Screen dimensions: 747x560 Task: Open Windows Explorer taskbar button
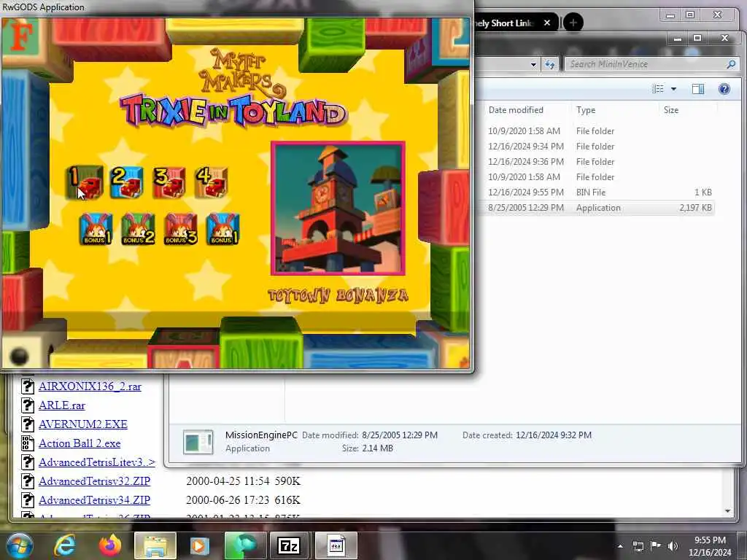point(155,545)
